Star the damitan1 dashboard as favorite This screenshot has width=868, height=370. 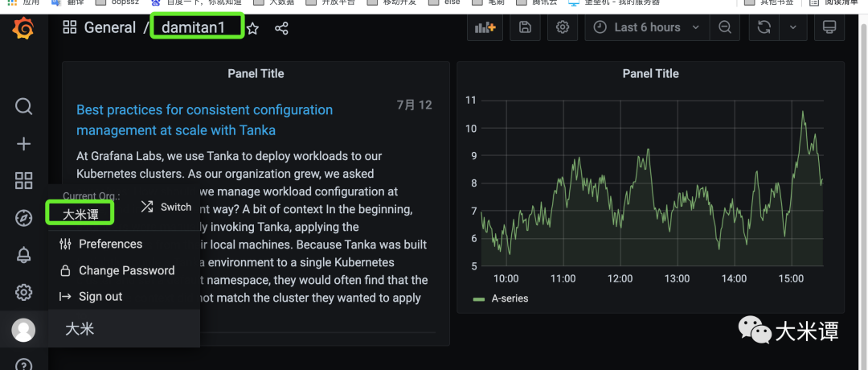coord(252,29)
